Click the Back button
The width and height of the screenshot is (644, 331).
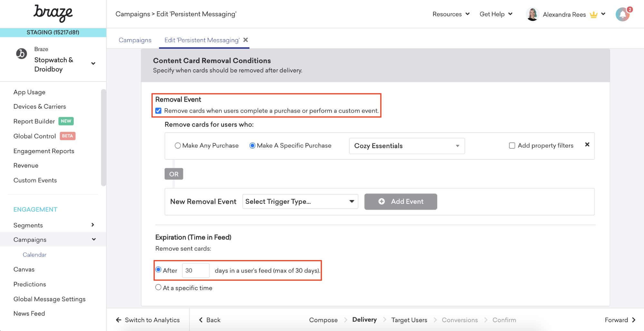pos(210,320)
